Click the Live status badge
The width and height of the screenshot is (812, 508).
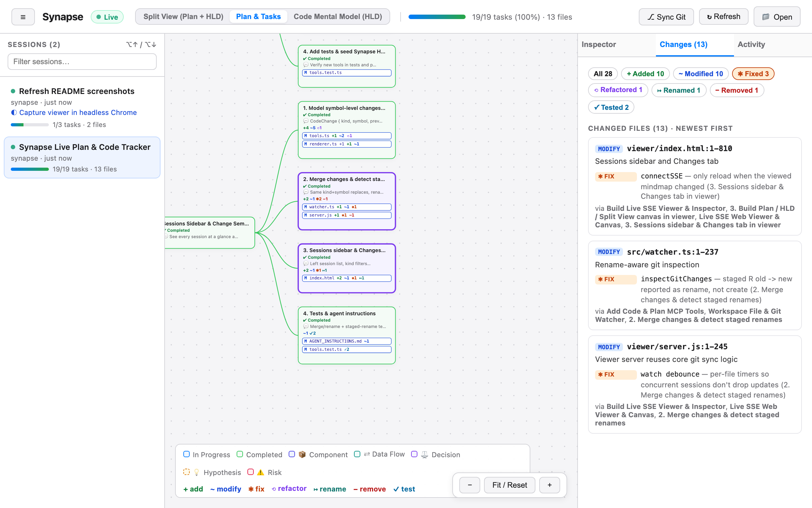click(107, 17)
